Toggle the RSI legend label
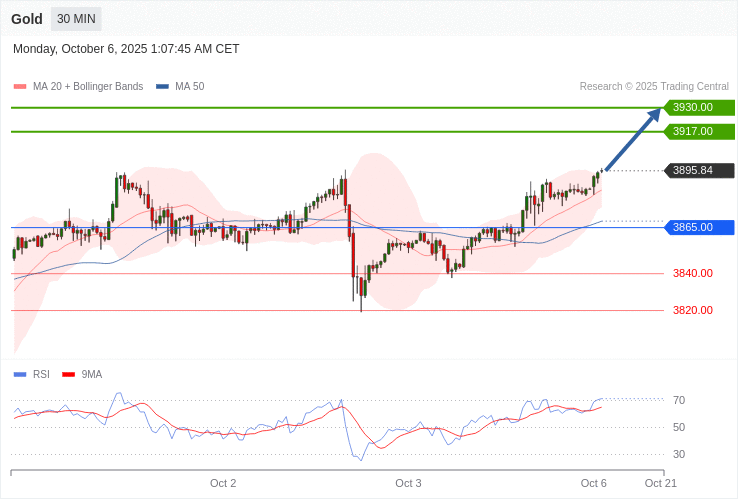The height and width of the screenshot is (500, 738). [41, 374]
